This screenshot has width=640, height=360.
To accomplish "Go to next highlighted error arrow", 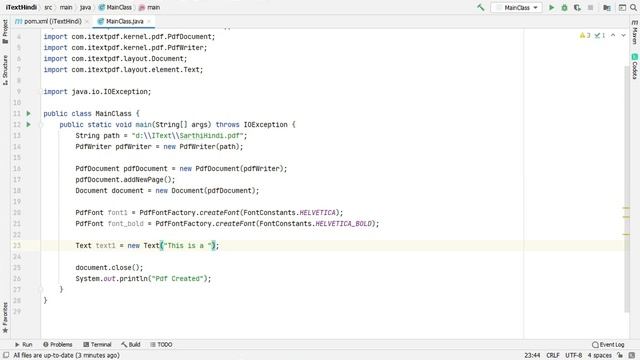I will click(x=623, y=36).
